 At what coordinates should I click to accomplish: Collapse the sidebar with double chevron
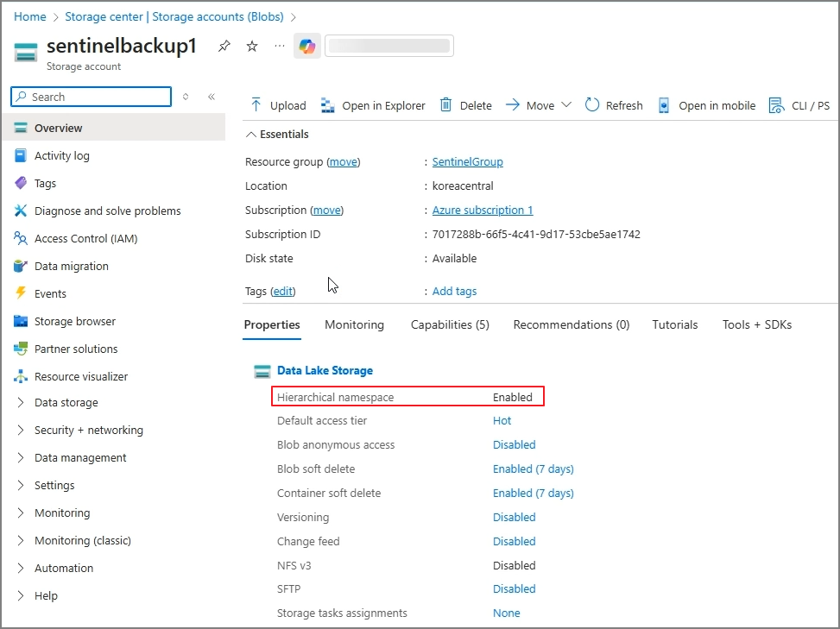pyautogui.click(x=212, y=97)
